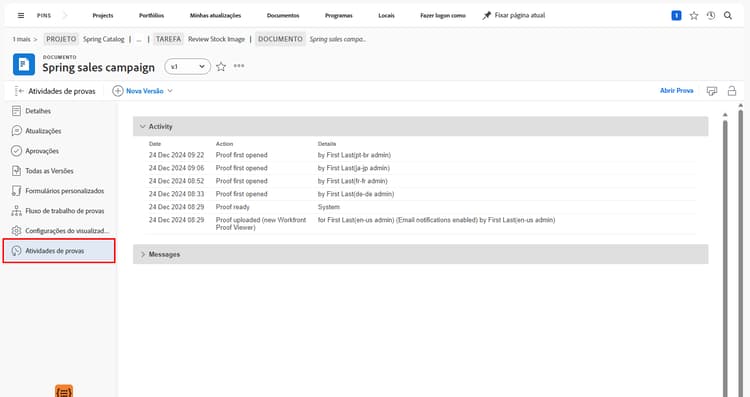The width and height of the screenshot is (750, 397).
Task: Open Minhas atualizações in top navigation
Action: [x=215, y=15]
